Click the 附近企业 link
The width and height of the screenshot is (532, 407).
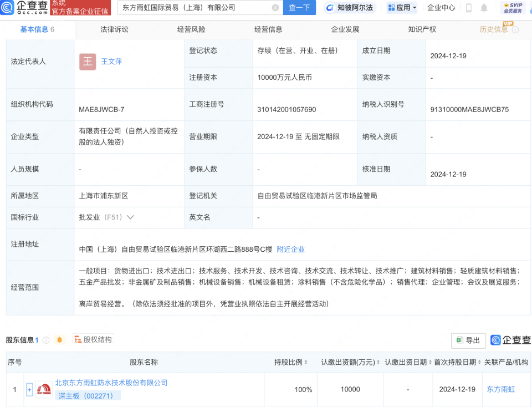coord(291,250)
